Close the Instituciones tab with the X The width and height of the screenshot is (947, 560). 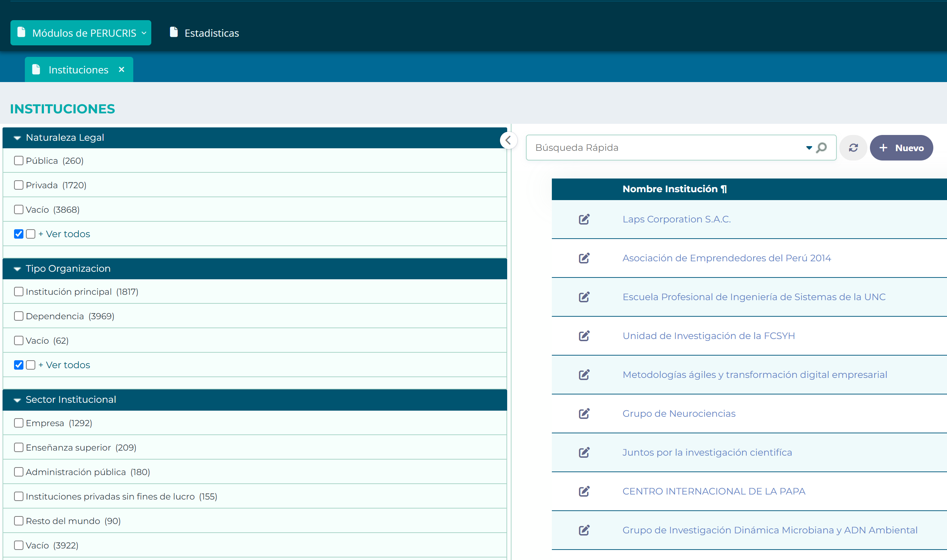click(122, 69)
